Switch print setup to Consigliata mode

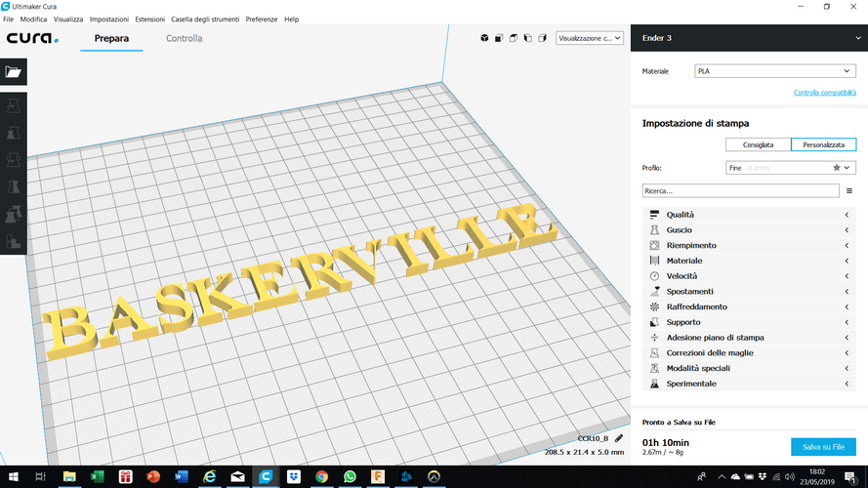tap(758, 145)
